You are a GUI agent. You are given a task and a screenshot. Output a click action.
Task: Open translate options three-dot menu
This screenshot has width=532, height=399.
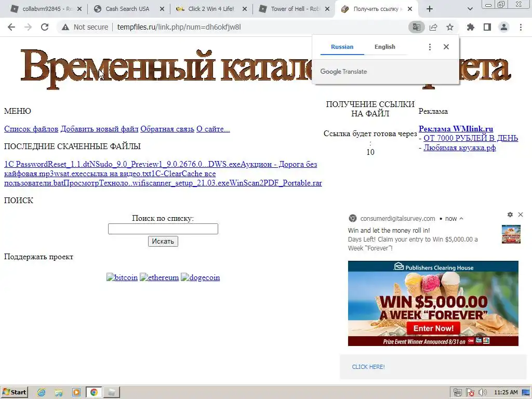point(430,47)
